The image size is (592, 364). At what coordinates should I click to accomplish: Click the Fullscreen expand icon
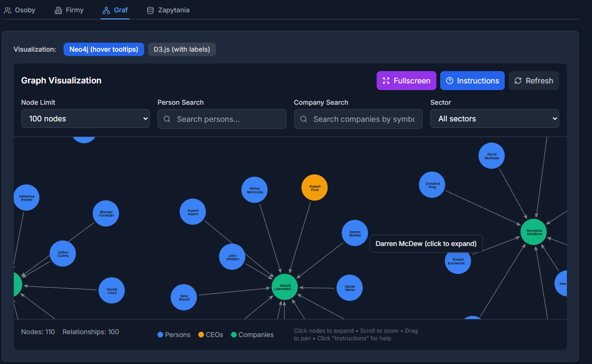[386, 81]
